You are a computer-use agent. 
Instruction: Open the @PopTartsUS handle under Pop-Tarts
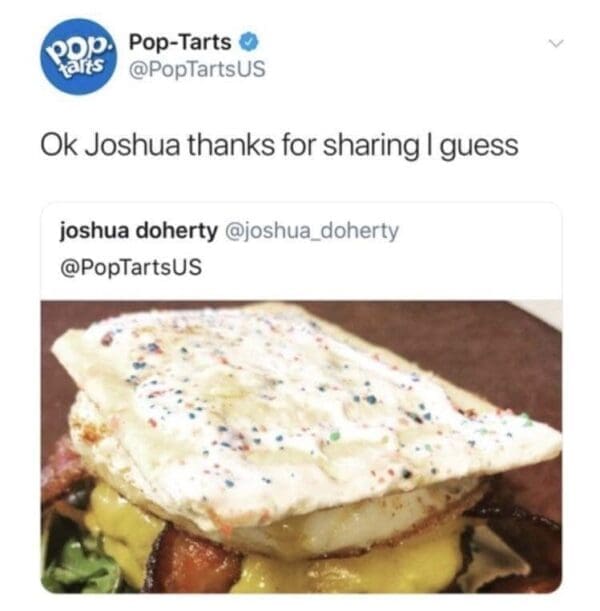pyautogui.click(x=197, y=69)
